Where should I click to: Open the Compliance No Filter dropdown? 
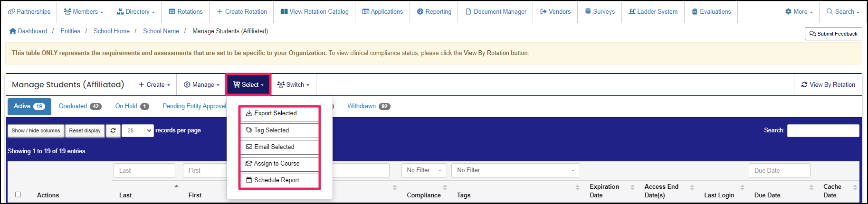(424, 170)
